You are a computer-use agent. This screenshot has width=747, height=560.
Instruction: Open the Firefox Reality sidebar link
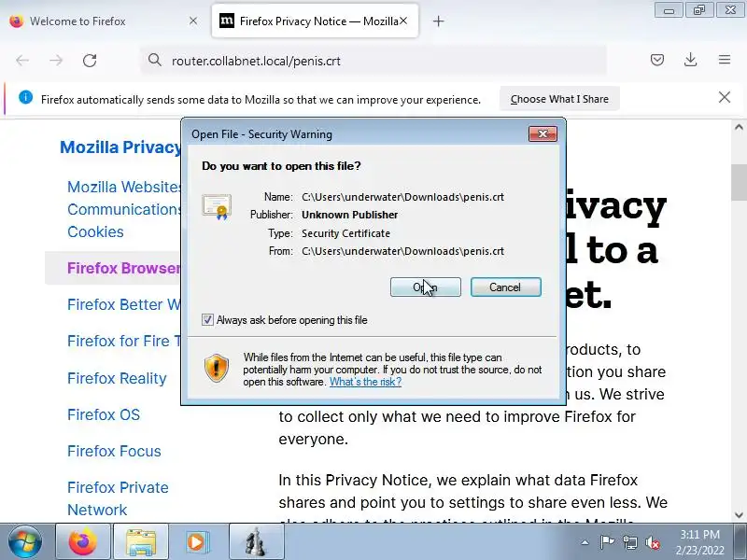[117, 378]
